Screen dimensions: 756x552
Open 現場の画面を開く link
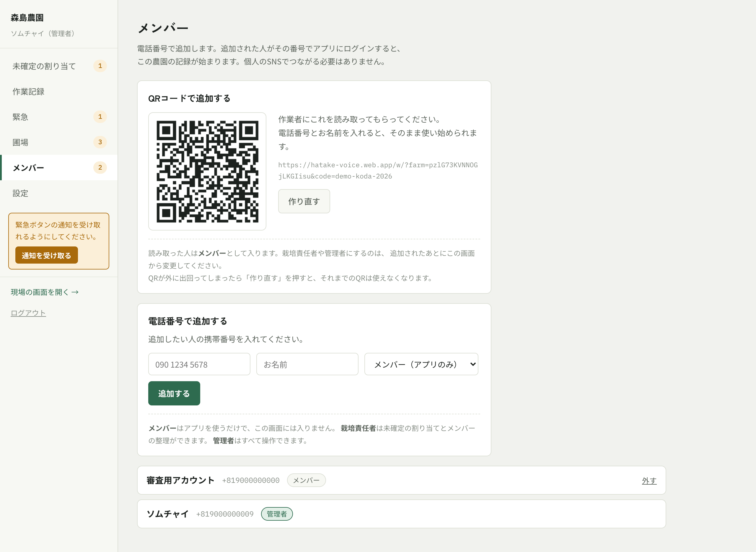click(x=45, y=292)
